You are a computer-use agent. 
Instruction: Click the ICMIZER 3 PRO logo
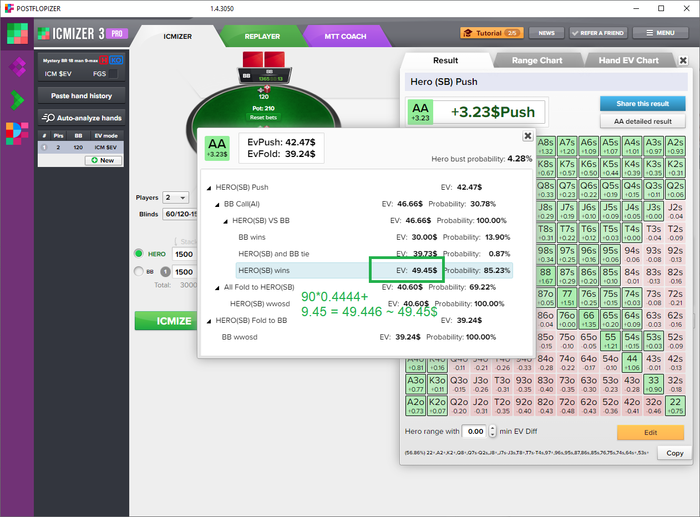tap(83, 33)
